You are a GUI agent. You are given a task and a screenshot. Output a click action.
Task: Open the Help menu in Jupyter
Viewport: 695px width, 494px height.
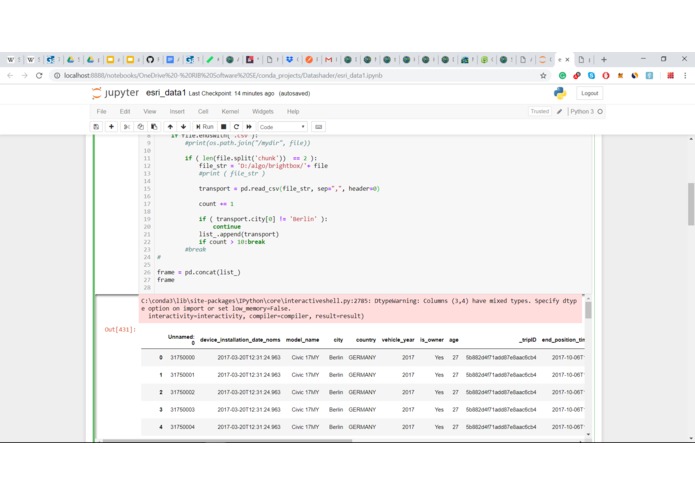point(293,112)
